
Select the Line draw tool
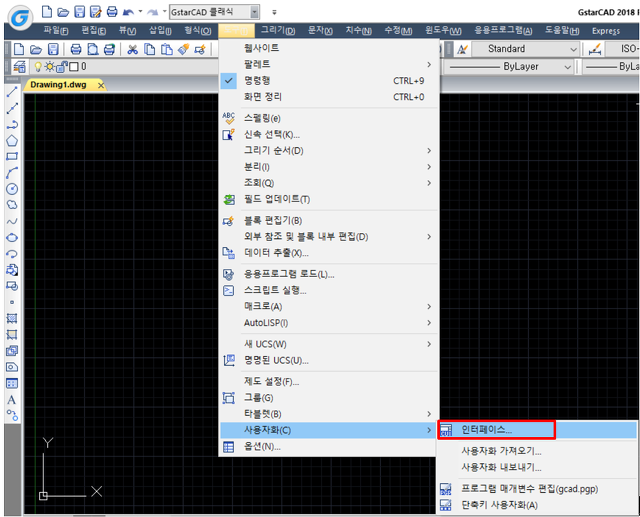[12, 92]
